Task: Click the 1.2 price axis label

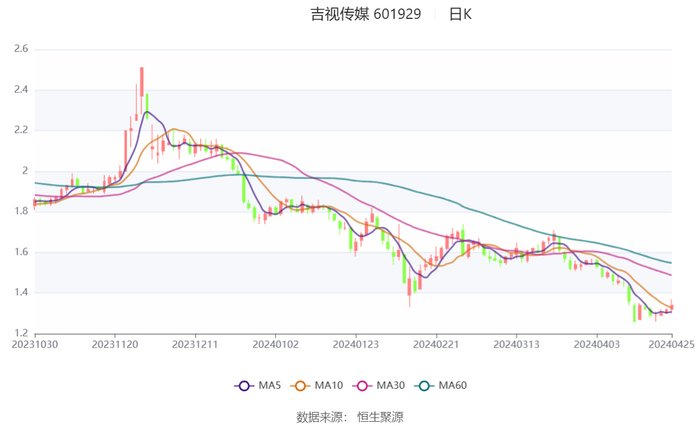Action: (x=20, y=333)
